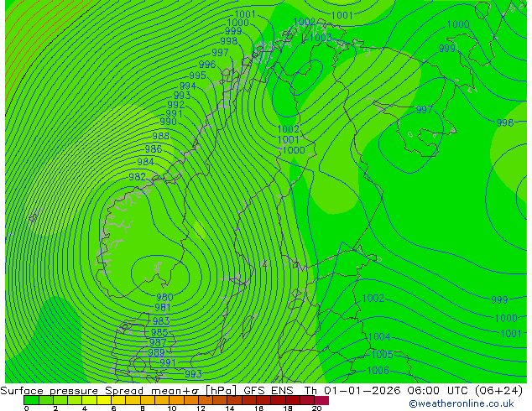The height and width of the screenshot is (411, 532).
Task: Click the 980 isobar label
Action: (x=164, y=298)
